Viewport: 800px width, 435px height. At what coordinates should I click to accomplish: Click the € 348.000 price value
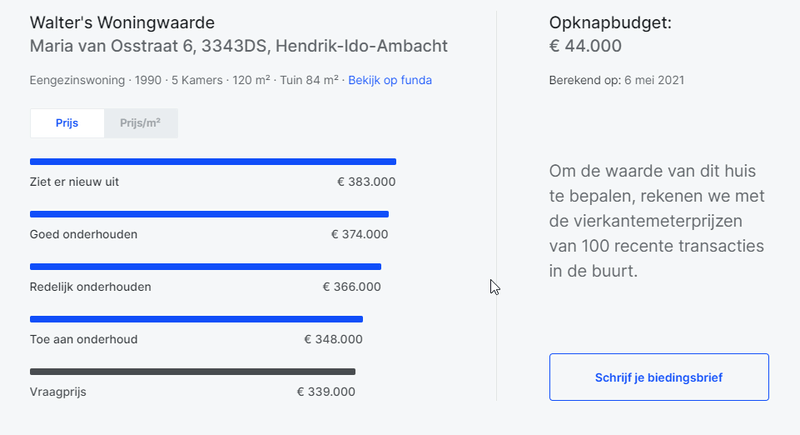click(x=333, y=339)
